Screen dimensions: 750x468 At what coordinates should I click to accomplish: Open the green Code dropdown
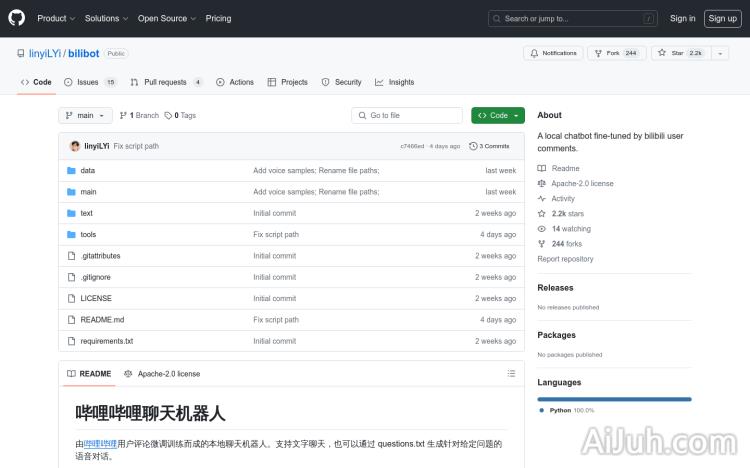click(x=497, y=115)
